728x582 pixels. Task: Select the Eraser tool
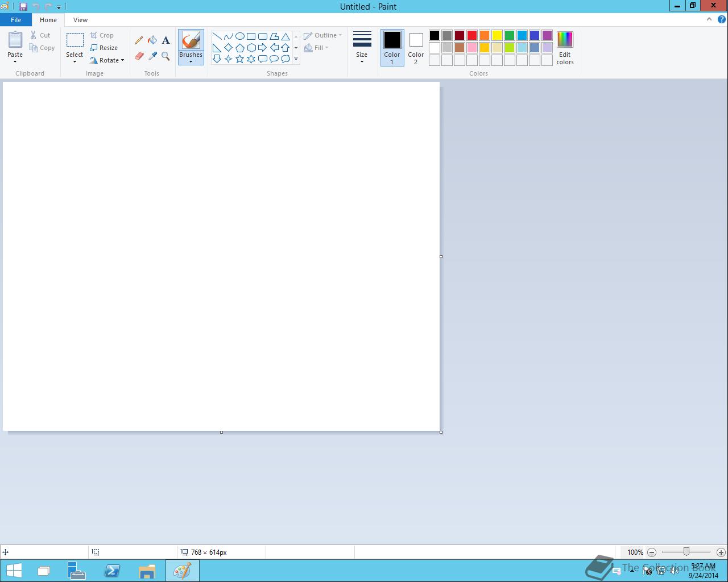[x=139, y=56]
